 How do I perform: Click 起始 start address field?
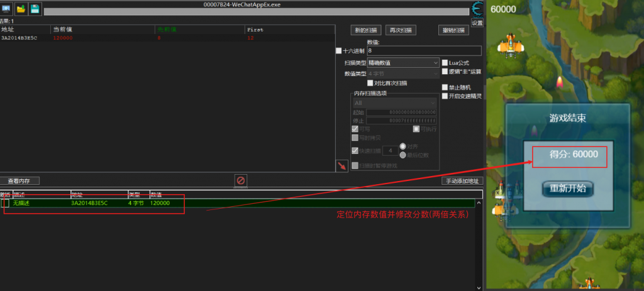pyautogui.click(x=401, y=113)
